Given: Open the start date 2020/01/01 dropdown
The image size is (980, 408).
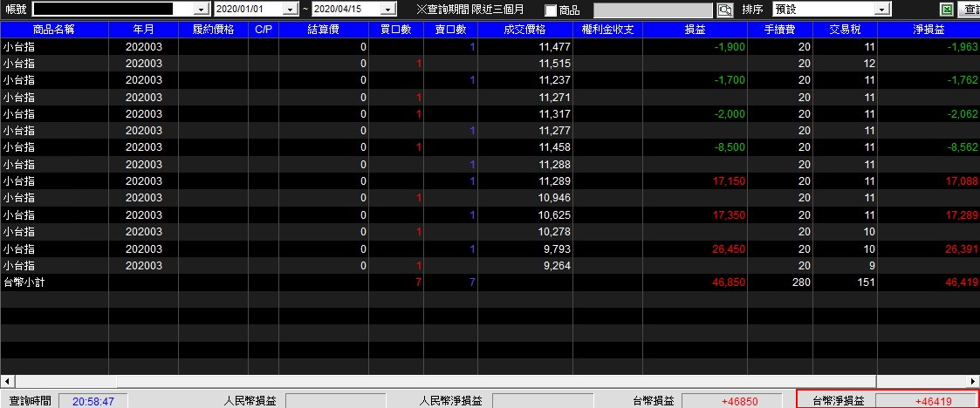Looking at the screenshot, I should tap(291, 10).
